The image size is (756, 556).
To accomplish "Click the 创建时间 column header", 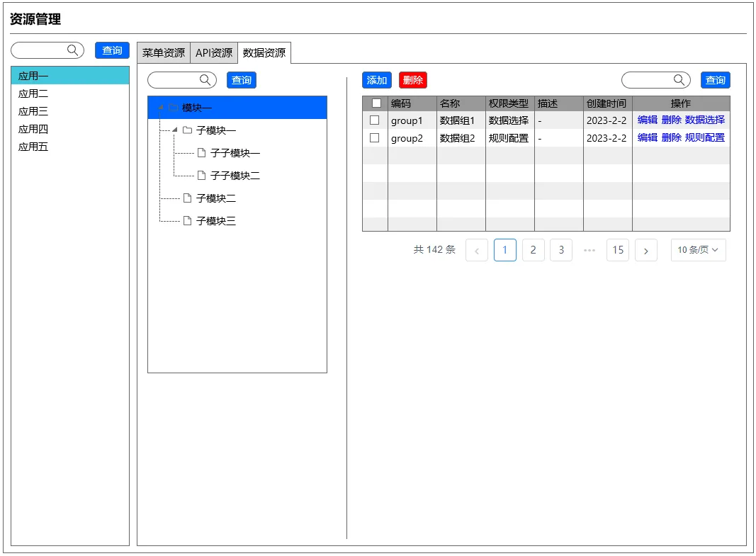I will pos(608,103).
